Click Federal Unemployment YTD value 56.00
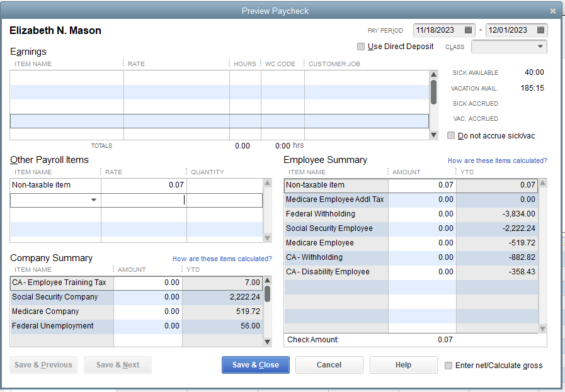This screenshot has height=392, width=565. point(250,326)
